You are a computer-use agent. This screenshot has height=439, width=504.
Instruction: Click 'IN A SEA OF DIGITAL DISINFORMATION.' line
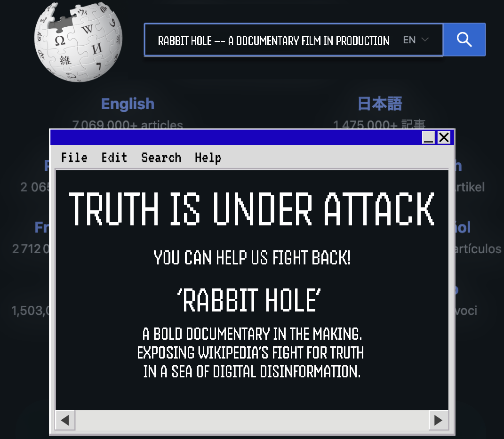coord(252,372)
